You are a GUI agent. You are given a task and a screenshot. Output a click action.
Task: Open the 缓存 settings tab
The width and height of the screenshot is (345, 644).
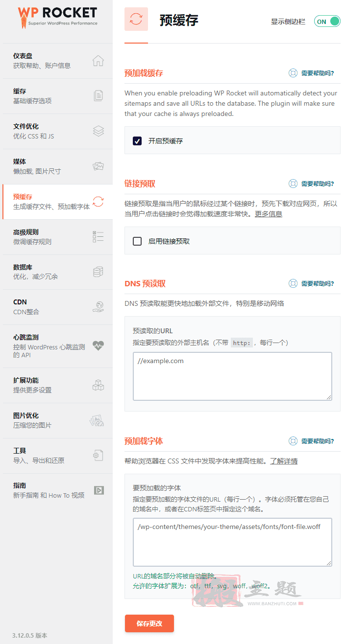coord(57,96)
